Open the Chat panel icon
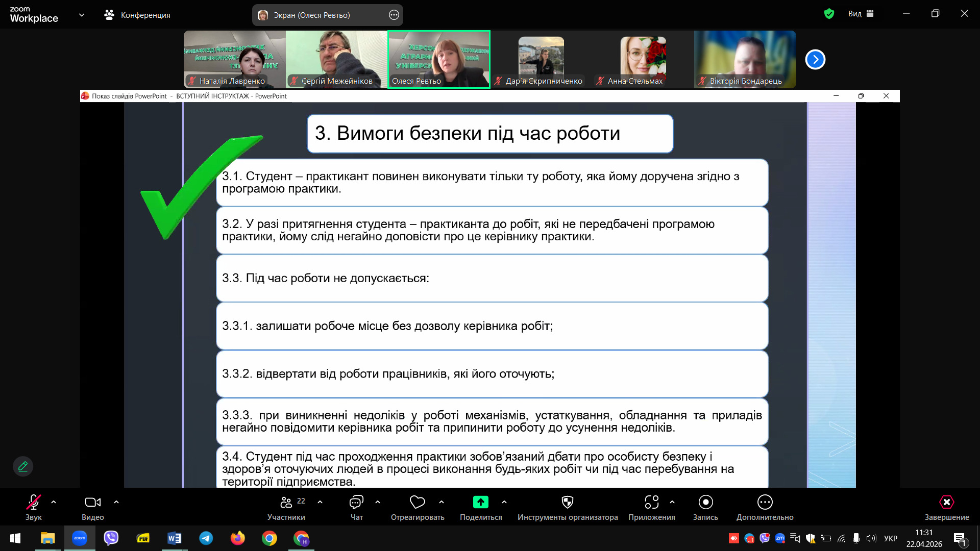980x551 pixels. coord(356,503)
